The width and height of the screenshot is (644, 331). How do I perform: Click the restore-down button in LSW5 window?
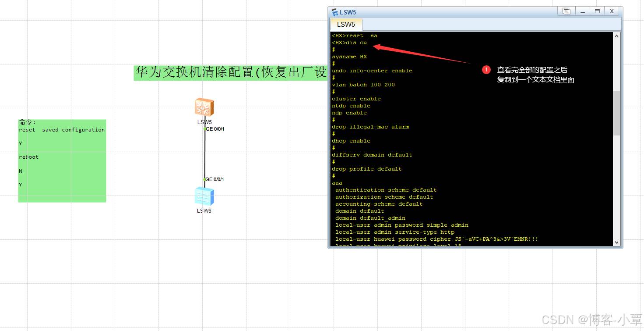[566, 11]
